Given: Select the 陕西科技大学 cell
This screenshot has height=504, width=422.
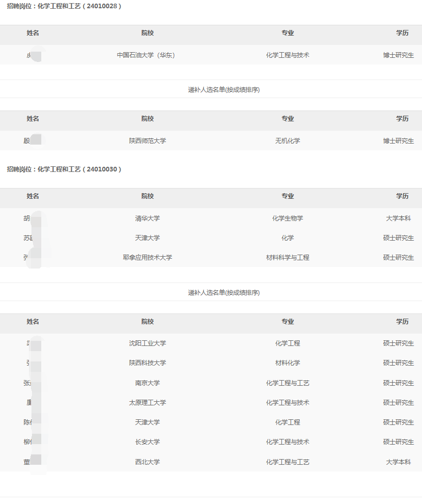Looking at the screenshot, I should tap(147, 363).
